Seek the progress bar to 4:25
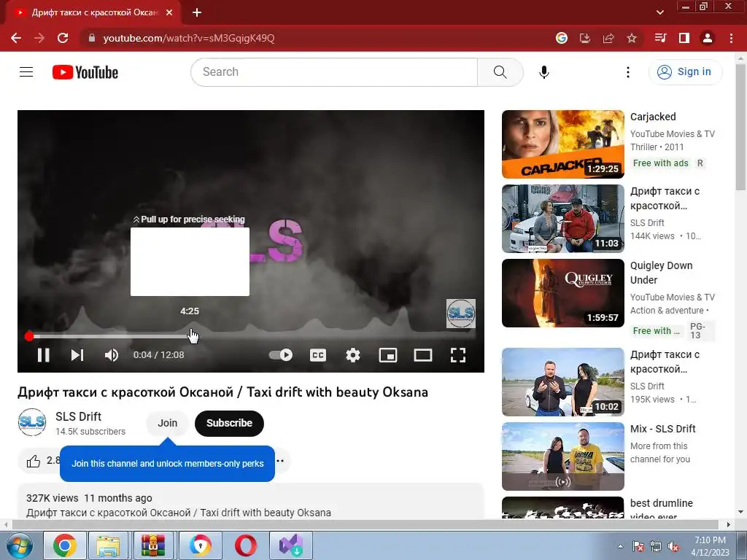The height and width of the screenshot is (560, 747). [x=190, y=336]
